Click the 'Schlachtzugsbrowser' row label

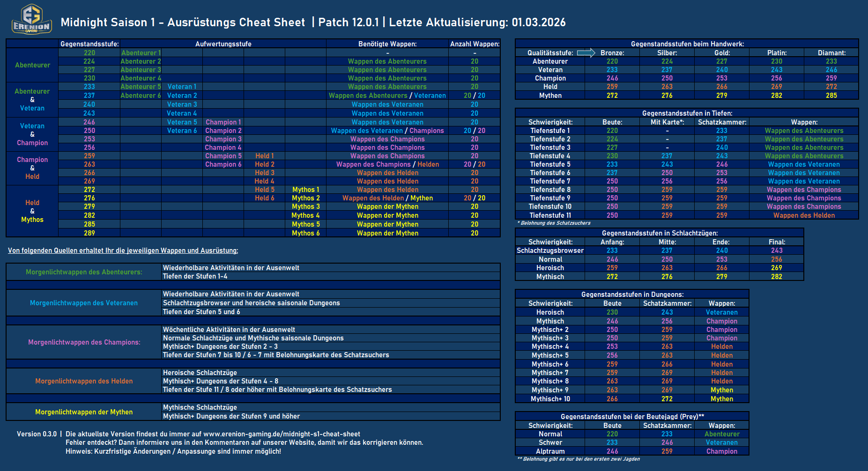pos(550,250)
